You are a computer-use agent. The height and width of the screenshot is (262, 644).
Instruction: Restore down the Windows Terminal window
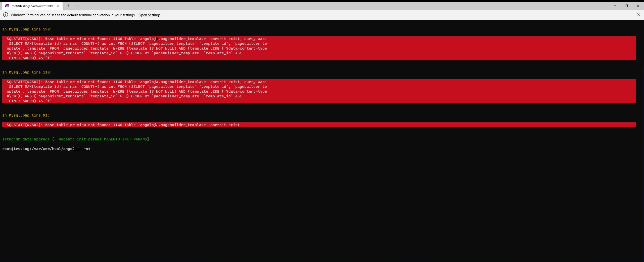tap(626, 6)
